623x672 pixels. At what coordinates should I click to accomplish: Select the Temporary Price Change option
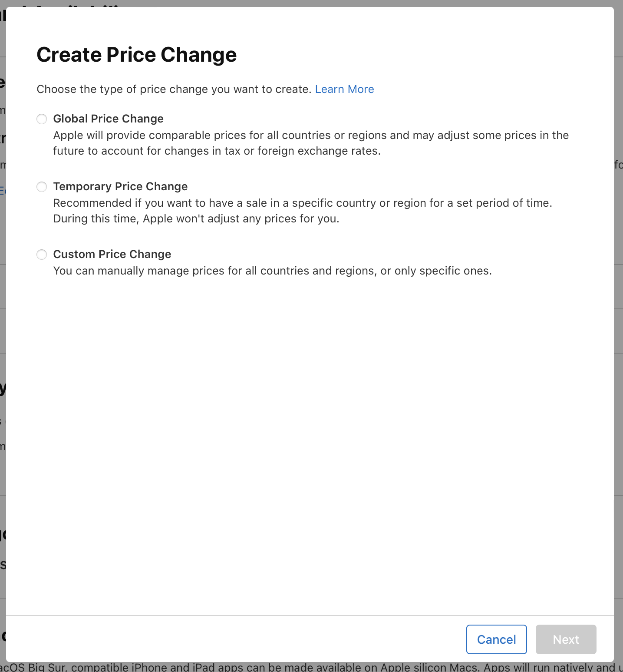coord(42,186)
